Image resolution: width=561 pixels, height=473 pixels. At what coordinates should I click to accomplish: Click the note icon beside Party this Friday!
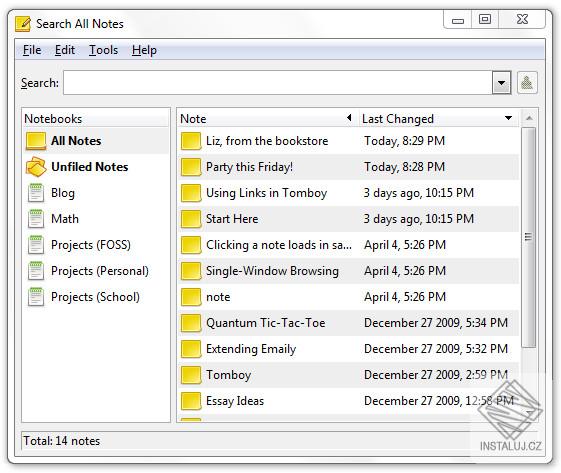click(x=191, y=167)
